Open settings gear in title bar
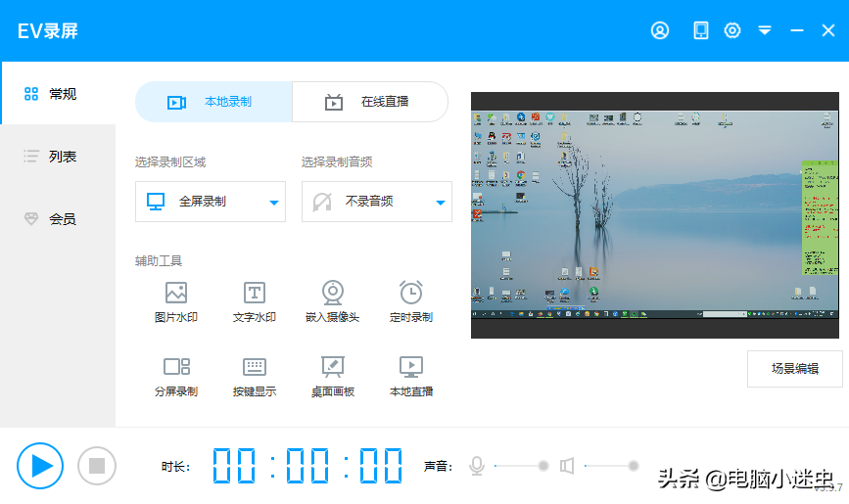 pos(732,30)
